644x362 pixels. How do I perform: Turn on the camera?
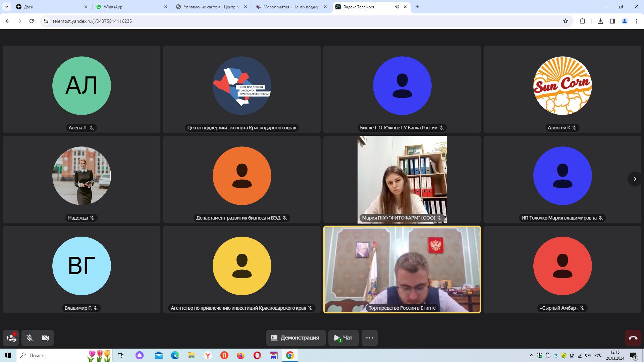pyautogui.click(x=46, y=338)
